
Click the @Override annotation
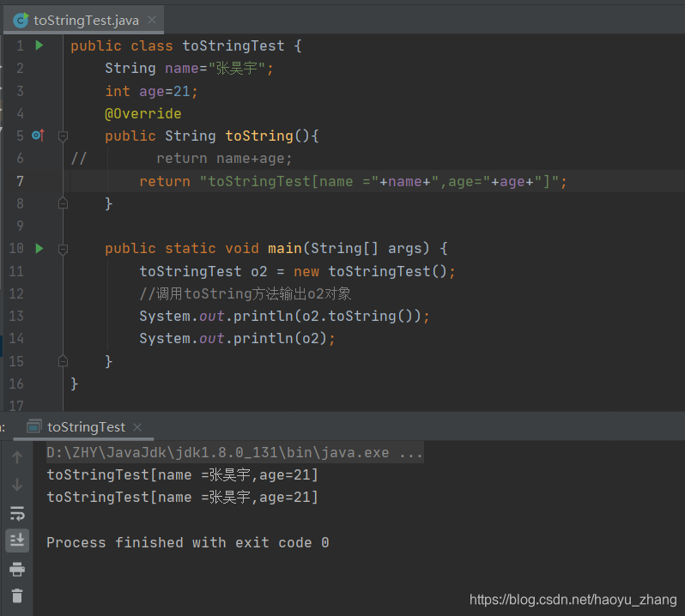[142, 113]
